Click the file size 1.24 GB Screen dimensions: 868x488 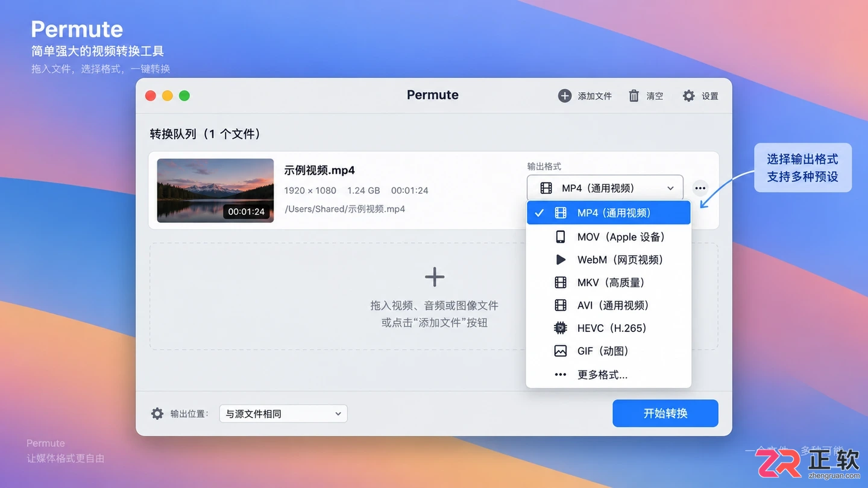pyautogui.click(x=363, y=190)
